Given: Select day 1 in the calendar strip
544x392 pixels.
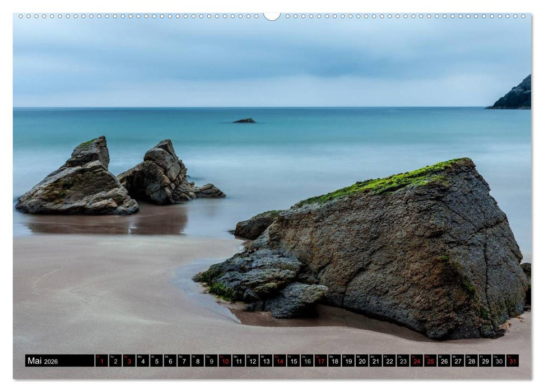Looking at the screenshot, I should point(101,361).
